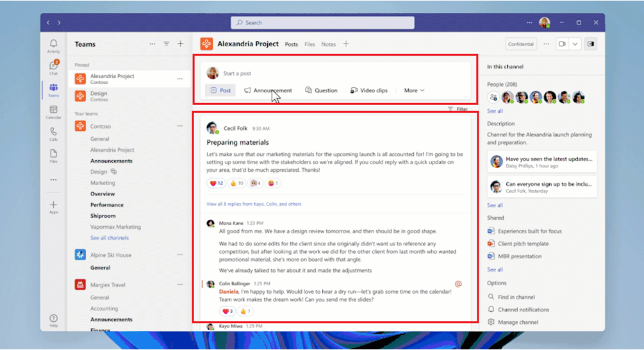Choose the Announcement post type
The height and width of the screenshot is (350, 644).
point(268,90)
